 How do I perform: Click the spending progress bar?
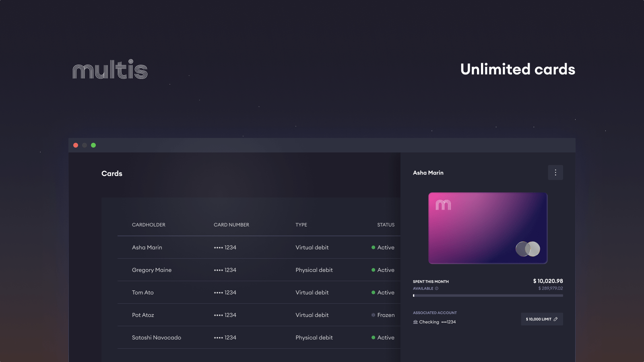488,295
